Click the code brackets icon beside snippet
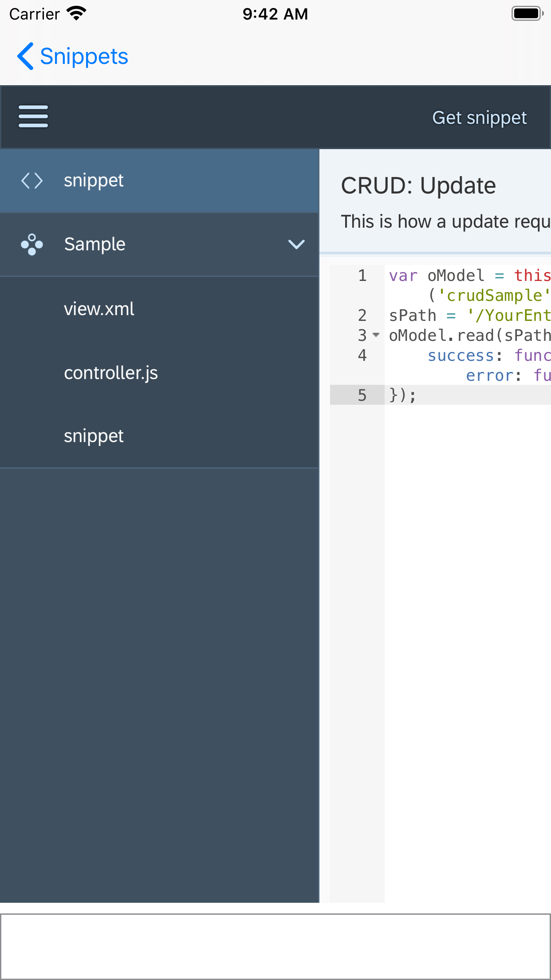Viewport: 551px width, 980px height. point(32,181)
